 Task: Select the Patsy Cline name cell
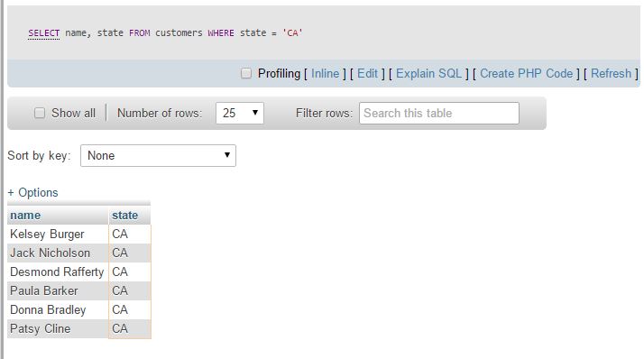(58, 328)
